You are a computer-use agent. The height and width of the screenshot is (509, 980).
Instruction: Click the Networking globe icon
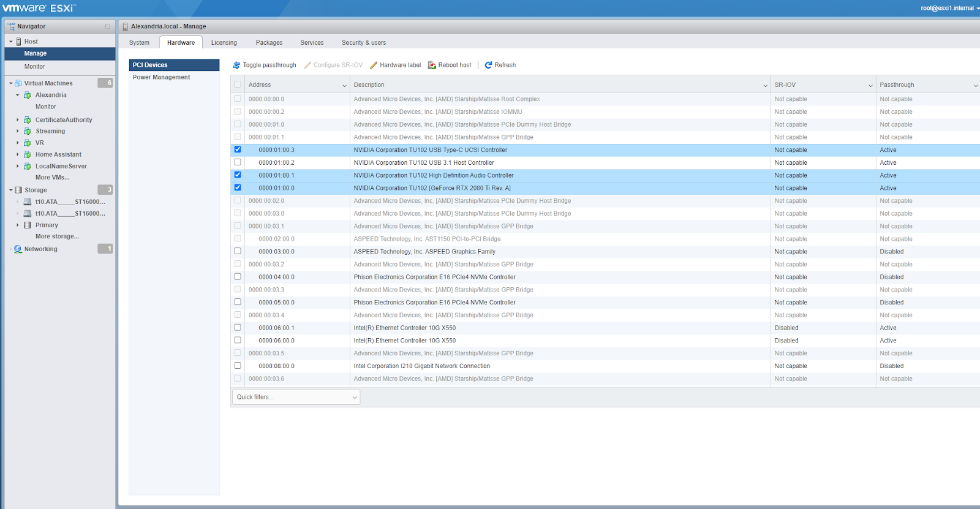[x=18, y=249]
